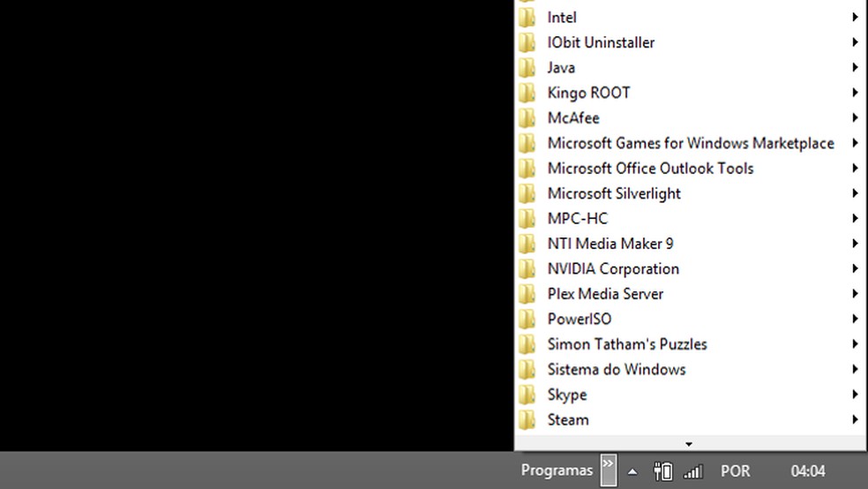The height and width of the screenshot is (489, 868).
Task: Click the Programas toolbar chevron button
Action: point(609,470)
